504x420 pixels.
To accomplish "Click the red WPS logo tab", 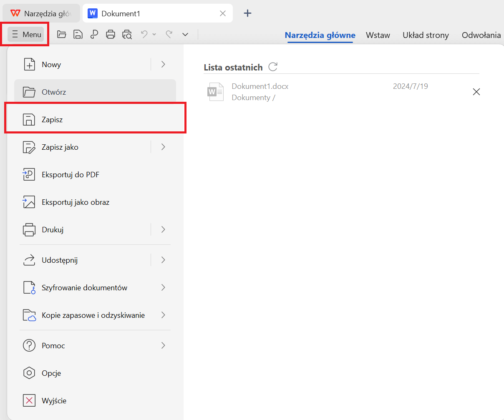I will [17, 13].
